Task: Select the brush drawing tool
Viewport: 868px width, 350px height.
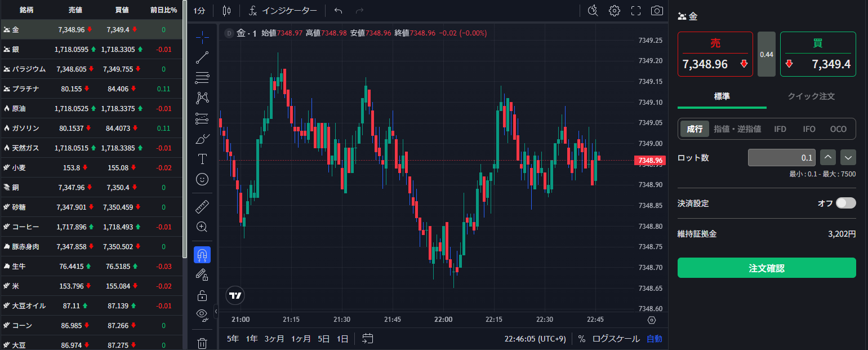Action: [x=202, y=139]
